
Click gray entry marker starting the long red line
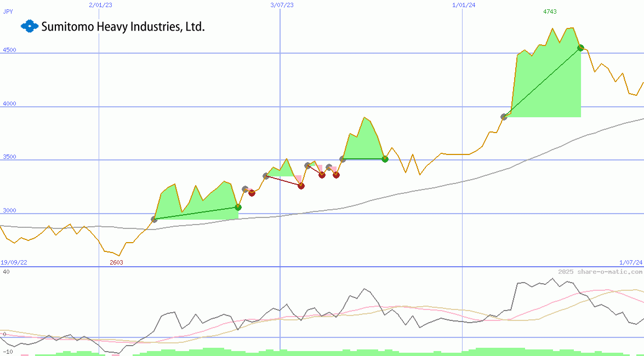point(266,176)
